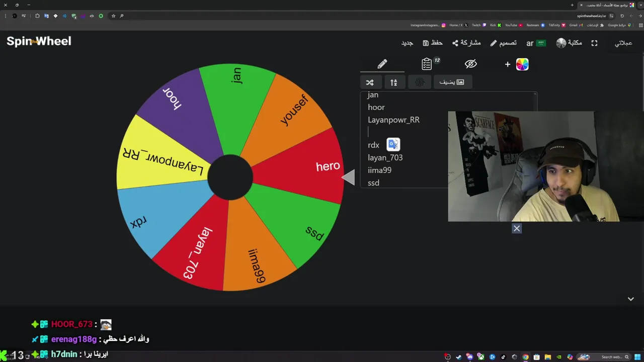
Task: Open TikTok from taskbar
Action: click(x=503, y=357)
